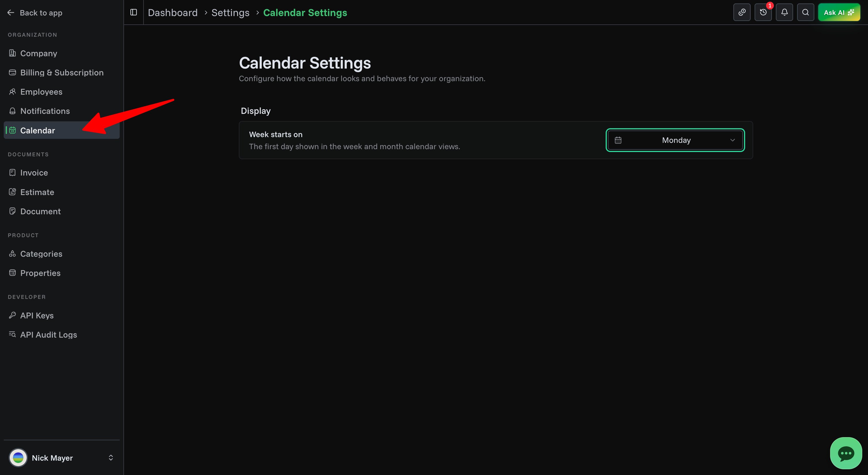Open Properties product settings
The width and height of the screenshot is (868, 475).
62,273
